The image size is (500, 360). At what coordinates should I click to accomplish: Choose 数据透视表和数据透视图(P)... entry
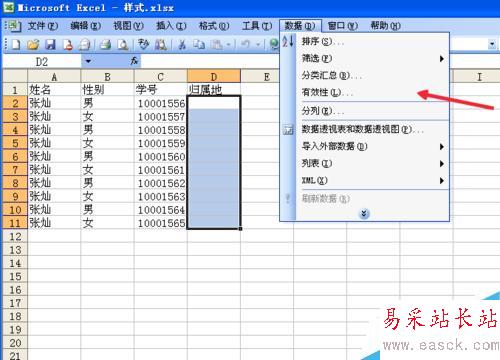click(373, 129)
